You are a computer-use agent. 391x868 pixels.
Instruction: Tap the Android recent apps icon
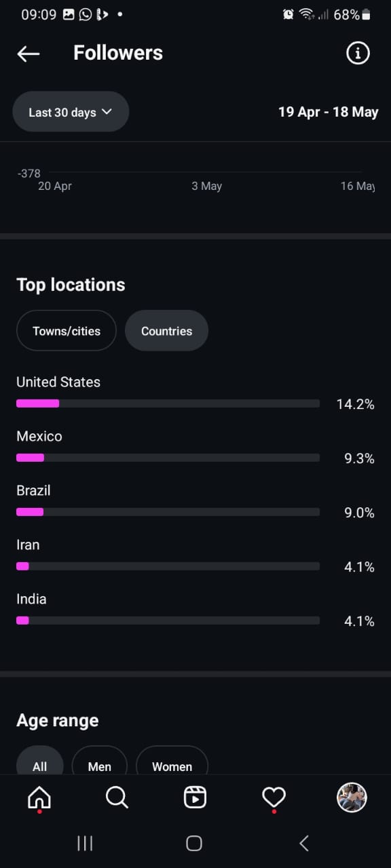click(x=85, y=843)
